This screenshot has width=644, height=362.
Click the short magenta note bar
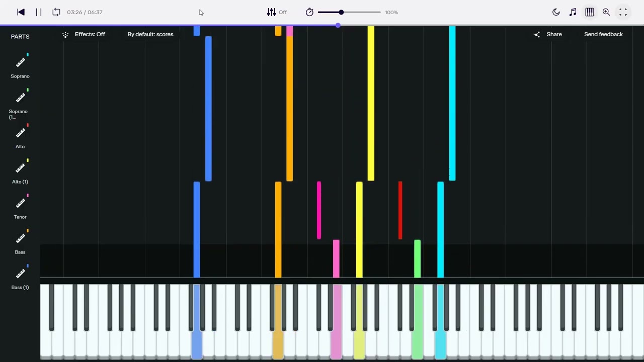tap(319, 211)
